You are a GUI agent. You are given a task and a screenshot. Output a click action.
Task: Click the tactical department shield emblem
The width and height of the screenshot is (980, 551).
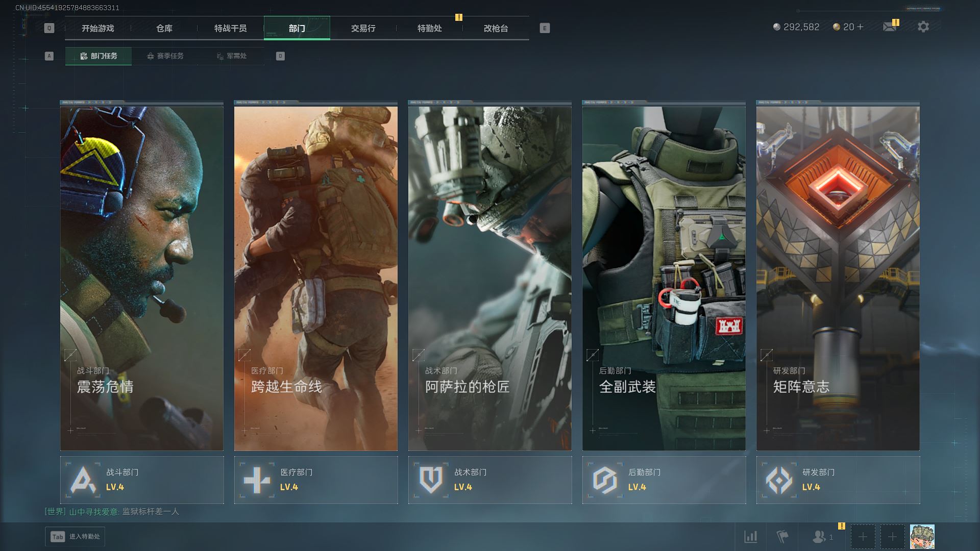[x=431, y=480]
